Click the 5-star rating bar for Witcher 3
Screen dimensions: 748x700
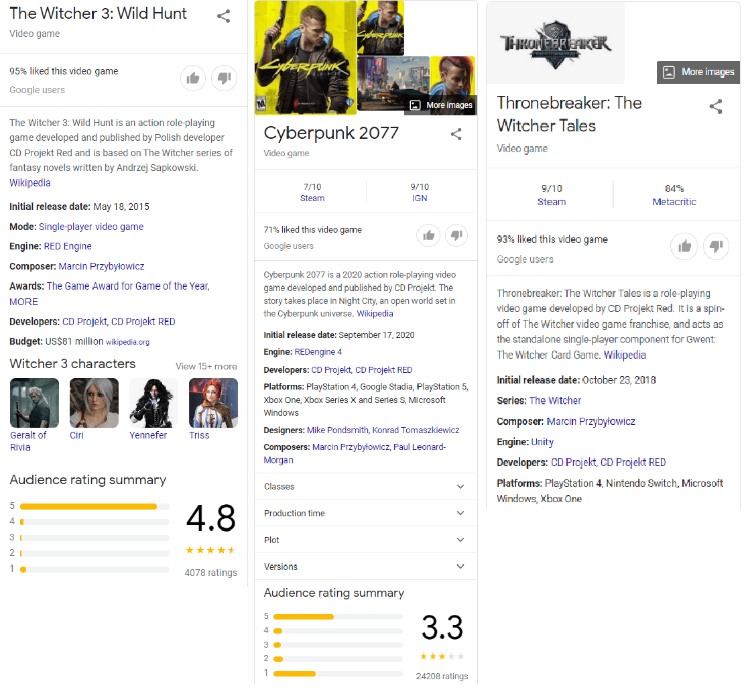[x=95, y=506]
